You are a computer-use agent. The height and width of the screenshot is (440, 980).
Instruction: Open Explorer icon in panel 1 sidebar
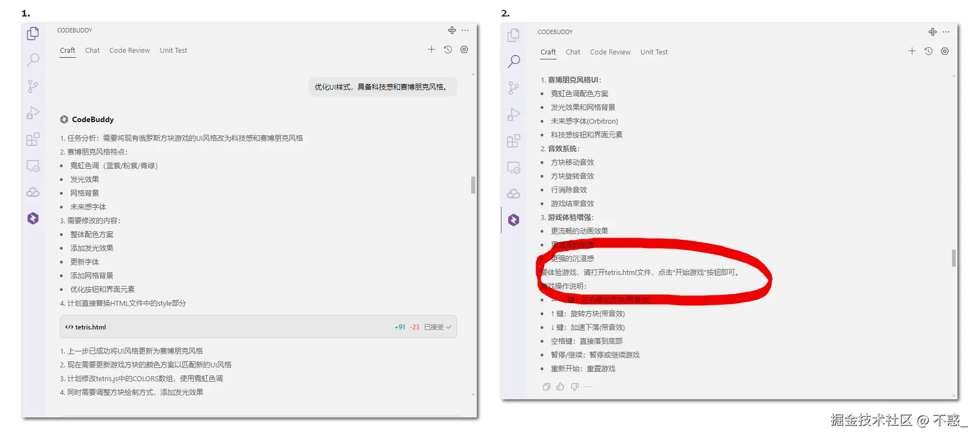pos(33,34)
